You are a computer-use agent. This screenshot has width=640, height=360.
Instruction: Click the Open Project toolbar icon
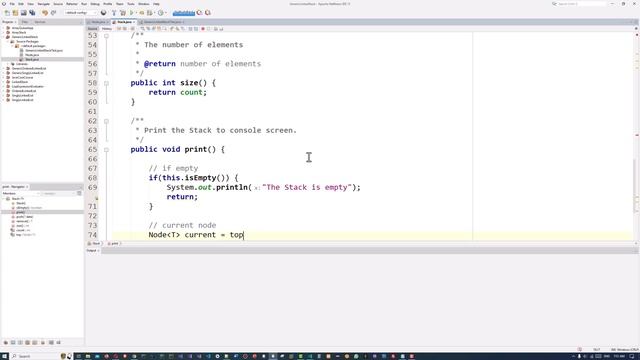click(24, 13)
